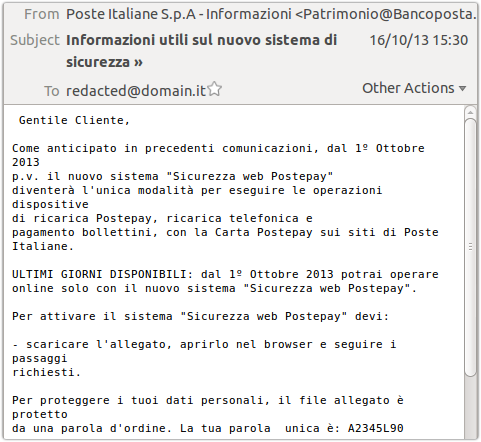Click the scrollbar grip marks
This screenshot has height=442, width=481.
point(470,247)
